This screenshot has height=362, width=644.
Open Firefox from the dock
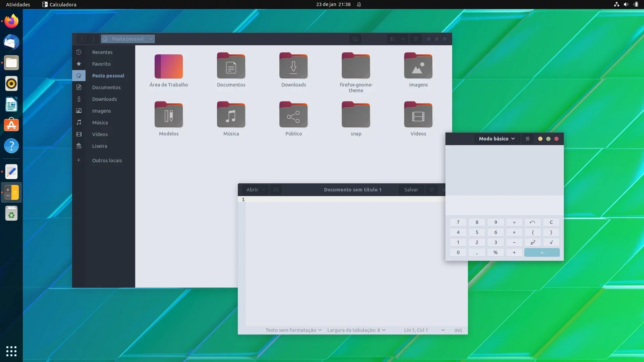11,21
